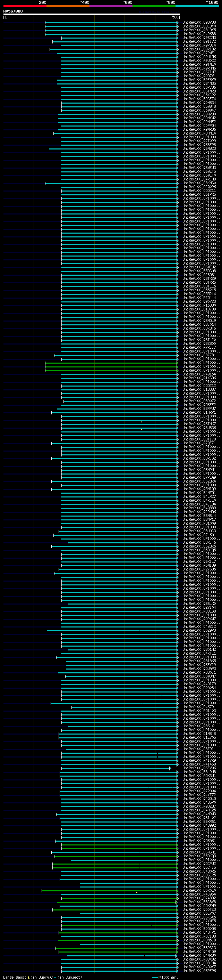This screenshot has height=980, width=222.
Task: Select hit UniRef100_A7RJJ7
Action: click(x=199, y=347)
